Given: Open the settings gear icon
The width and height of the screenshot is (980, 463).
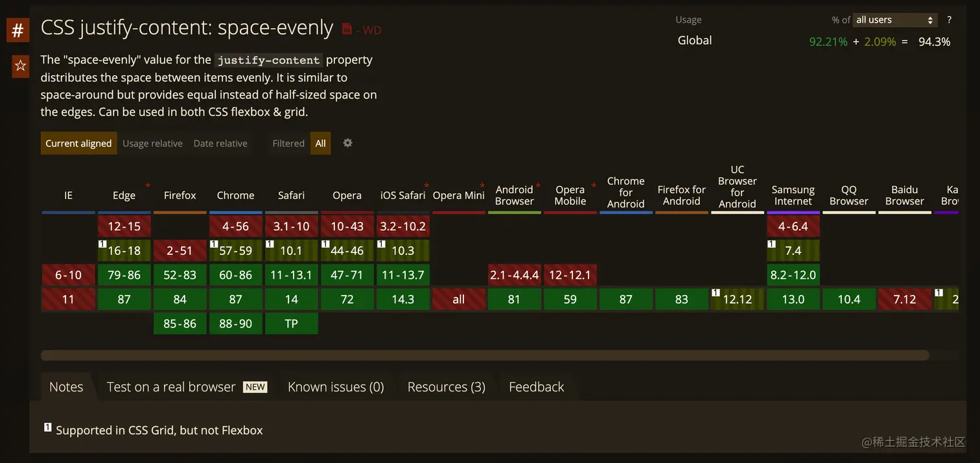Looking at the screenshot, I should click(x=347, y=143).
